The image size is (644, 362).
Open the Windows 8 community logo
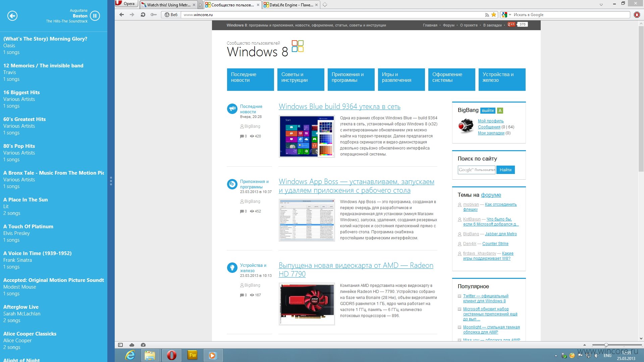(265, 49)
